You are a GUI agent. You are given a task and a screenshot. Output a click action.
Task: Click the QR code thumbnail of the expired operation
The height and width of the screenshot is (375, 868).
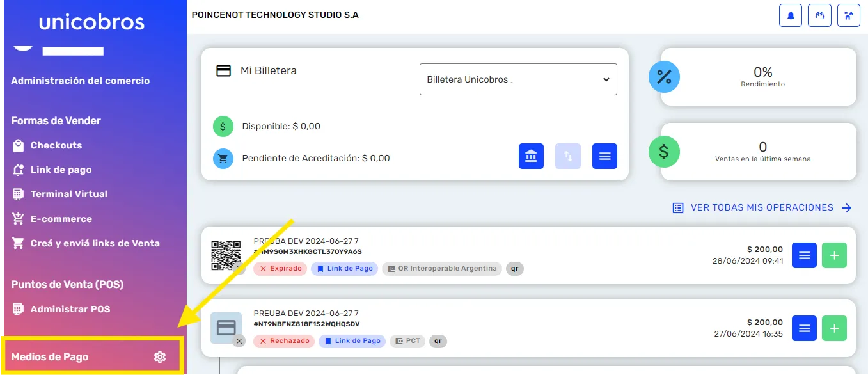point(226,255)
